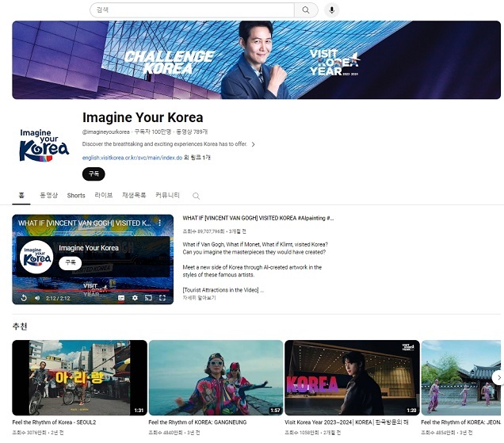Switch to the Shorts tab
The width and height of the screenshot is (504, 443).
coord(76,196)
